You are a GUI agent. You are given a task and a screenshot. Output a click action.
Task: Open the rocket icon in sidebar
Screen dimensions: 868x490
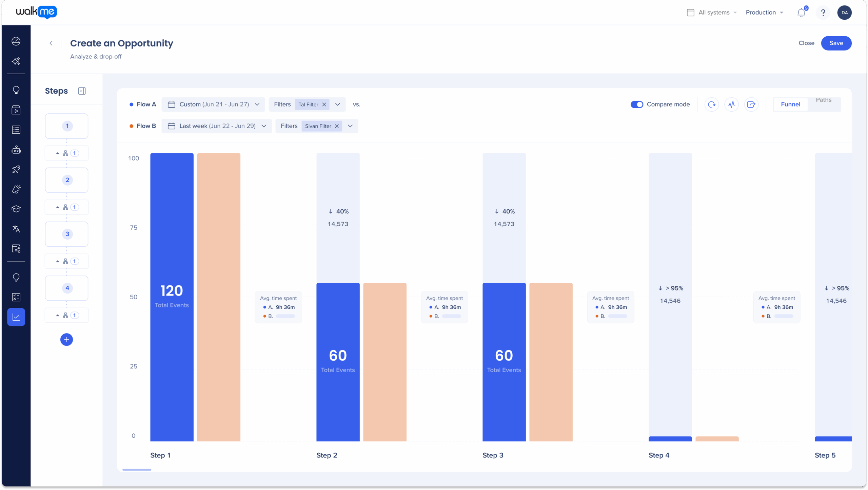16,169
